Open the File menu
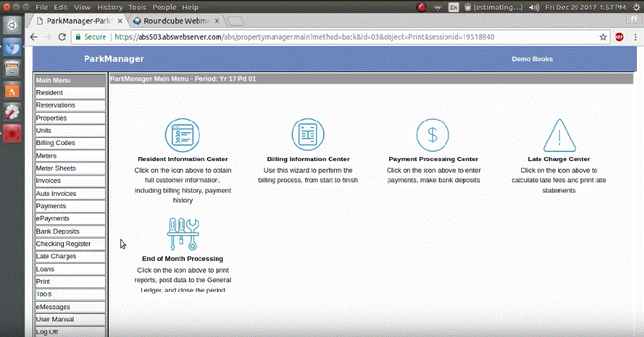Viewport: 644px width, 337px height. (x=42, y=7)
